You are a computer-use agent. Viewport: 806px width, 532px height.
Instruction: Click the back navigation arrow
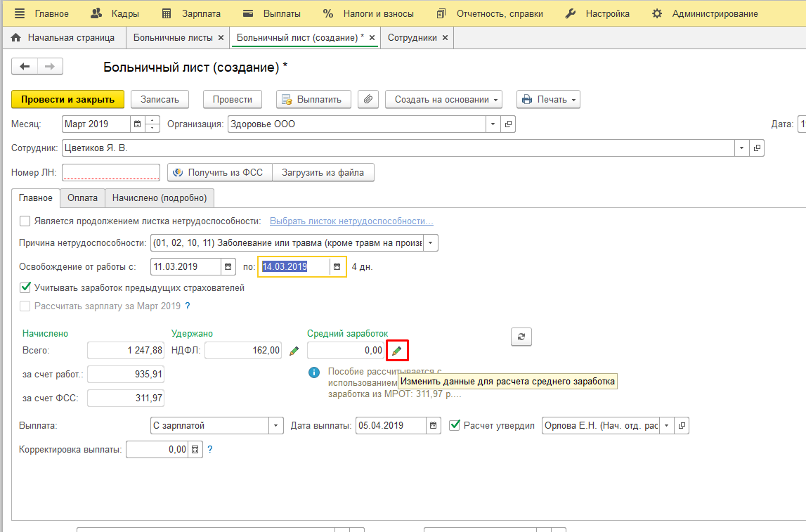(24, 66)
